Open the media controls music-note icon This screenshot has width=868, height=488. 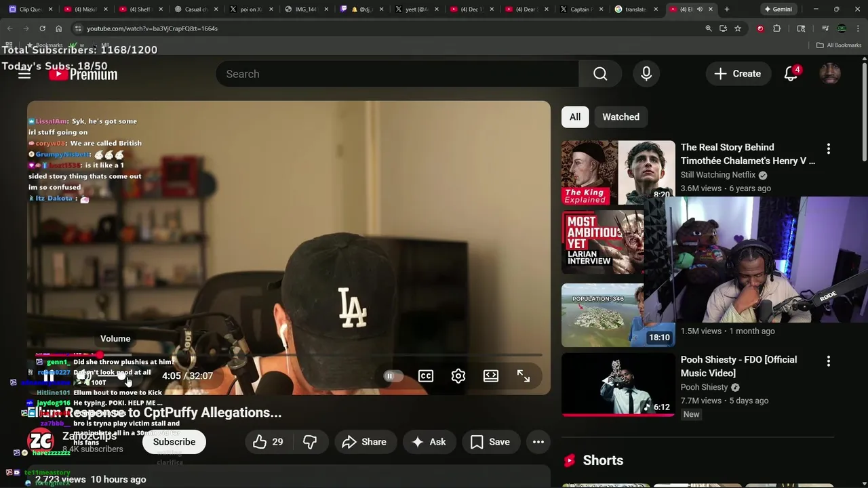(x=825, y=28)
